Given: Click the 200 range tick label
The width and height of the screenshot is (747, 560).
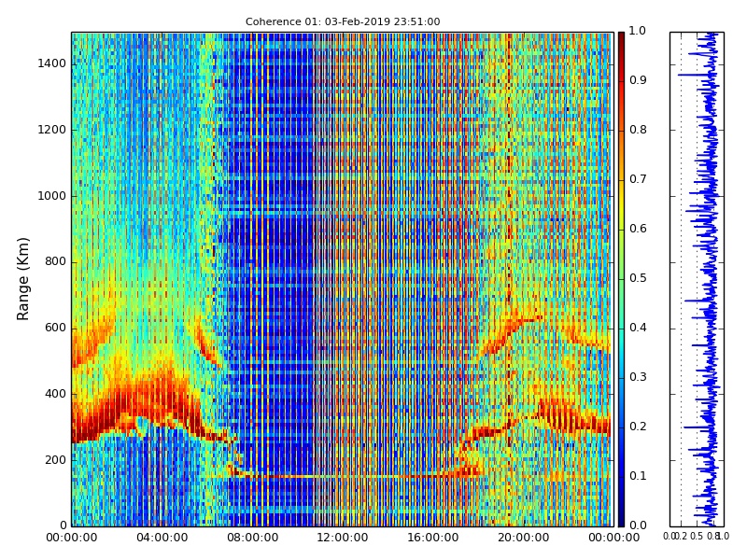Looking at the screenshot, I should (x=56, y=460).
